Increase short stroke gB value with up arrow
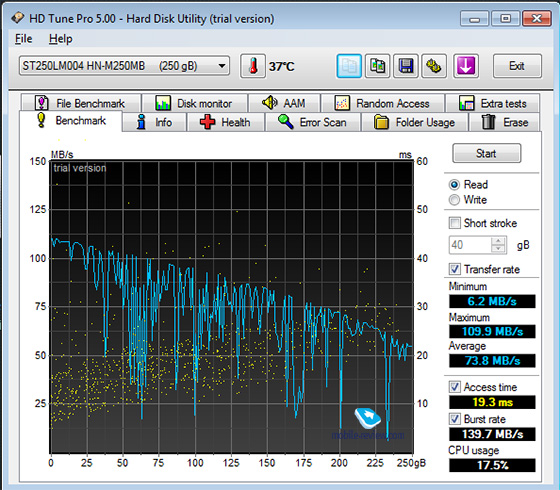The width and height of the screenshot is (560, 490). point(498,241)
